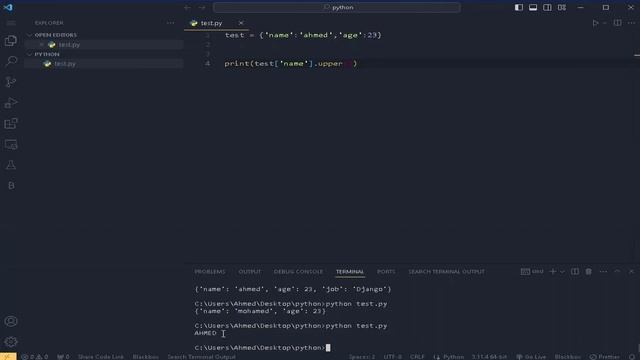Screen dimensions: 640x360
Task: Open Explorer Views and More Actions ellipsis
Action: pos(170,23)
